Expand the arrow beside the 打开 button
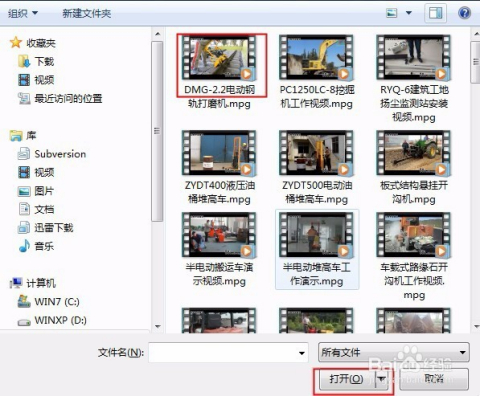The height and width of the screenshot is (396, 480). (x=382, y=379)
